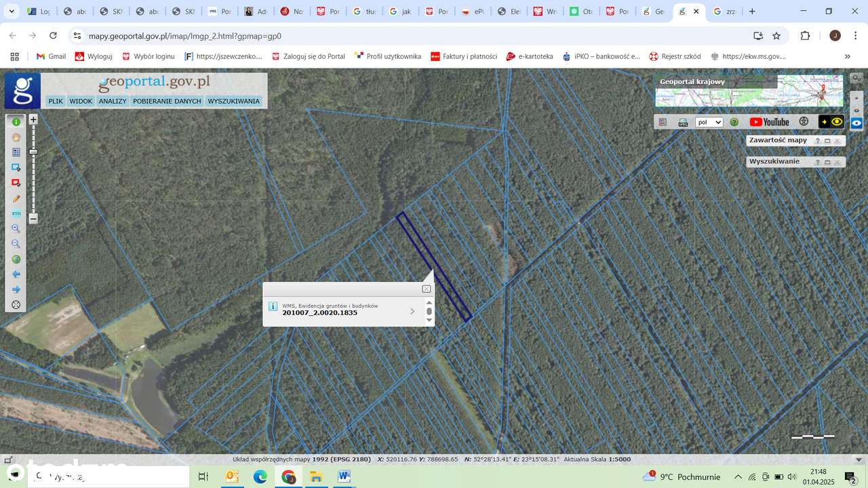Click the browser address bar URL
The height and width of the screenshot is (488, 868).
click(x=185, y=36)
